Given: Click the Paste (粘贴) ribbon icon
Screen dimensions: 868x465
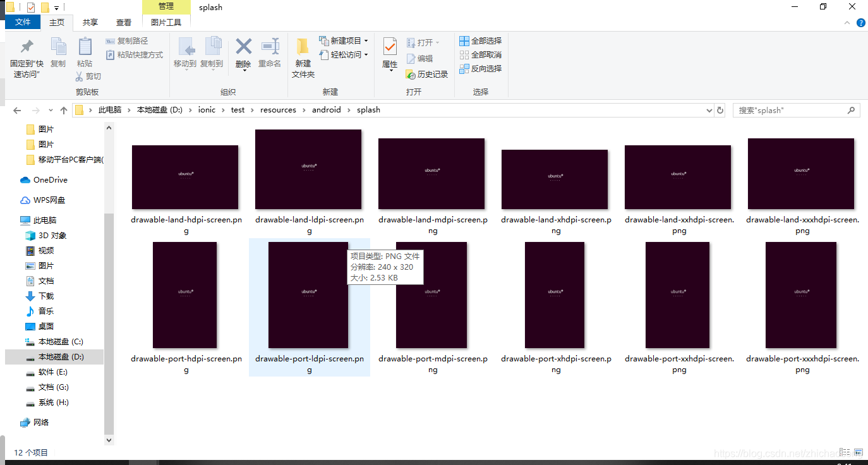Looking at the screenshot, I should pyautogui.click(x=85, y=46).
